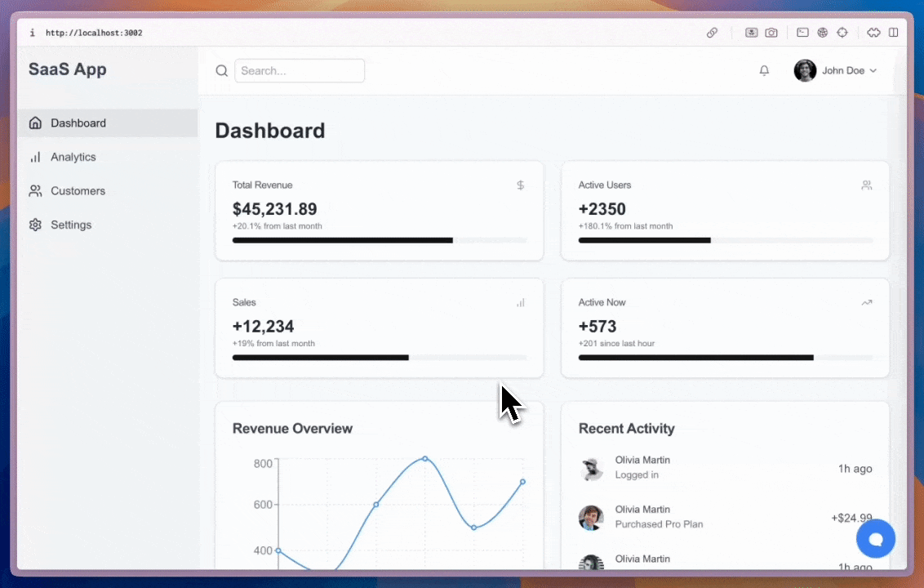924x588 pixels.
Task: Open the blue chat bubble widget
Action: [875, 539]
